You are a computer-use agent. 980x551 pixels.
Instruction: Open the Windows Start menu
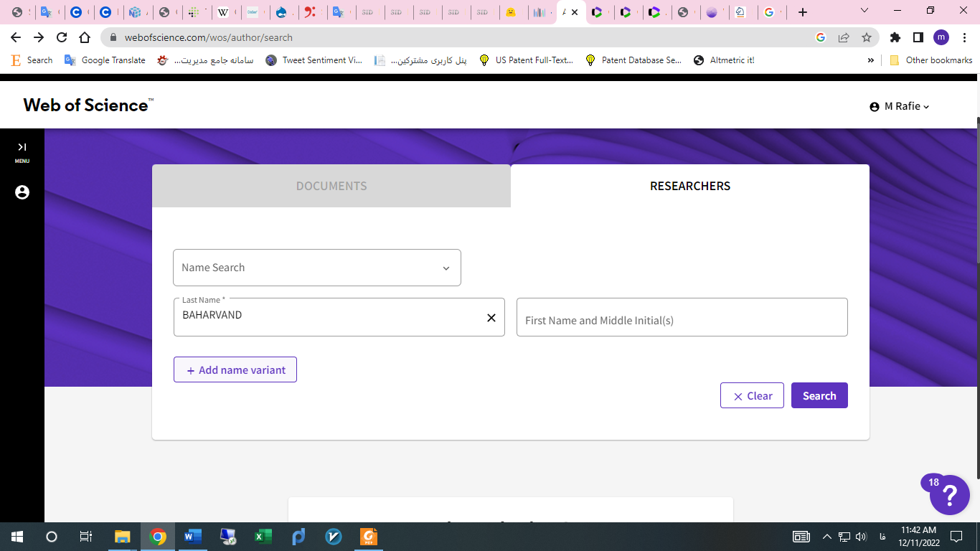tap(17, 537)
